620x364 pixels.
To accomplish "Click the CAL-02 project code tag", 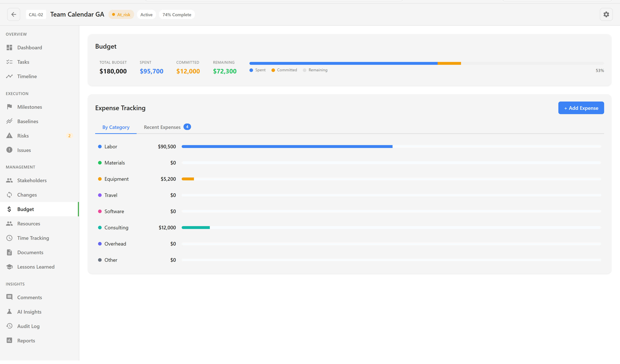I will pyautogui.click(x=36, y=15).
